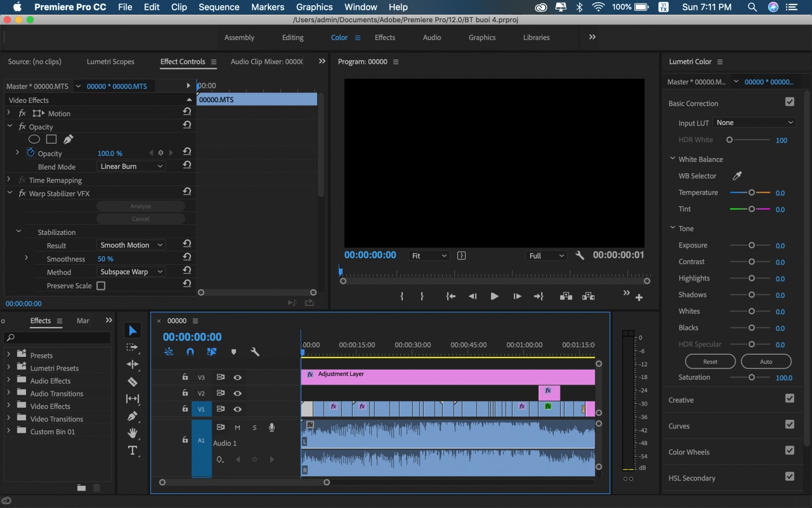Disable the Basic Correction checkbox
The image size is (812, 508).
[x=790, y=102]
